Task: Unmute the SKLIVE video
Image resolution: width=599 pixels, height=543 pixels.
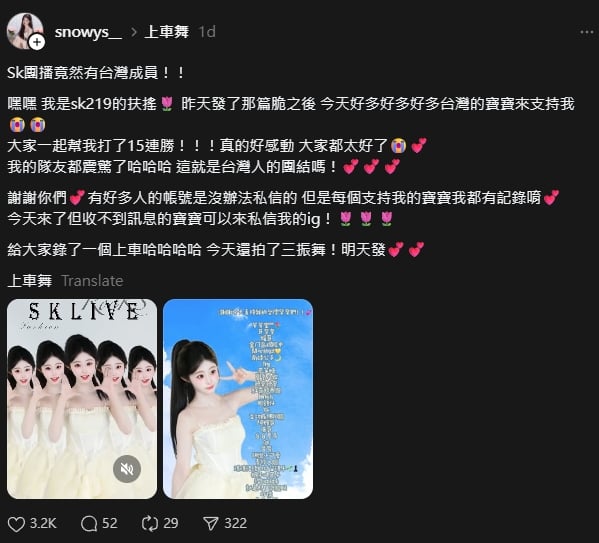Action: (x=127, y=469)
